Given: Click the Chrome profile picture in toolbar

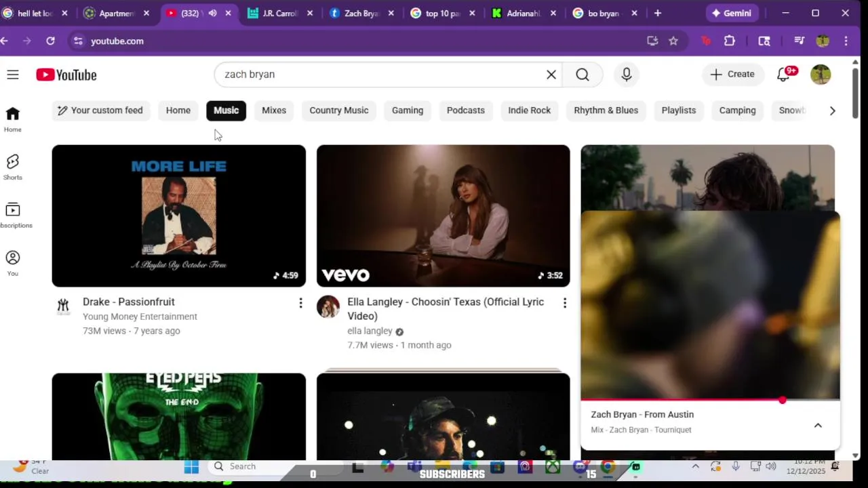Looking at the screenshot, I should click(823, 41).
